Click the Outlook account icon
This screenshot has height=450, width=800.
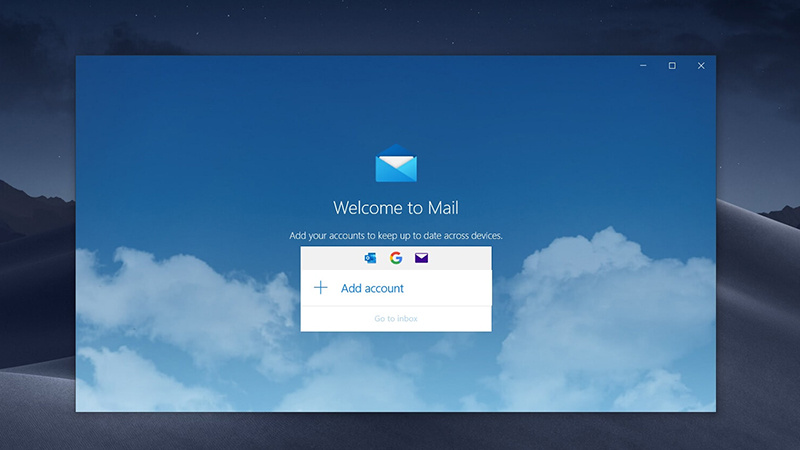tap(370, 258)
